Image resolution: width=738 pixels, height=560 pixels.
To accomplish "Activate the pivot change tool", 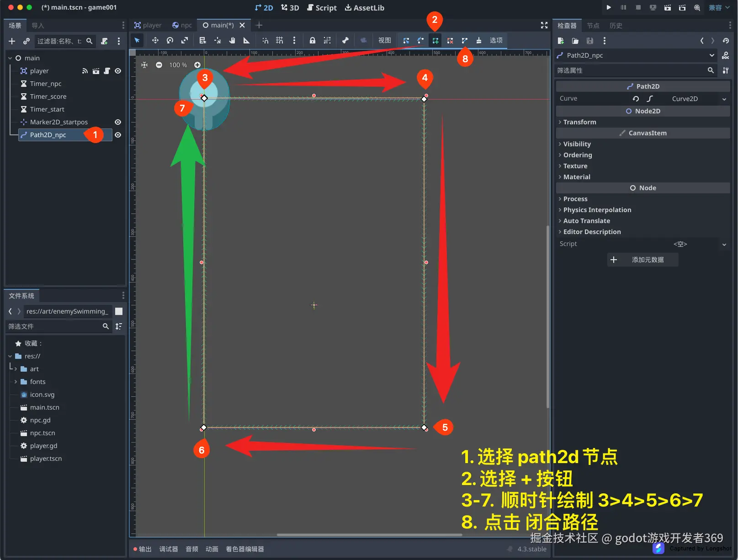I will pos(218,40).
